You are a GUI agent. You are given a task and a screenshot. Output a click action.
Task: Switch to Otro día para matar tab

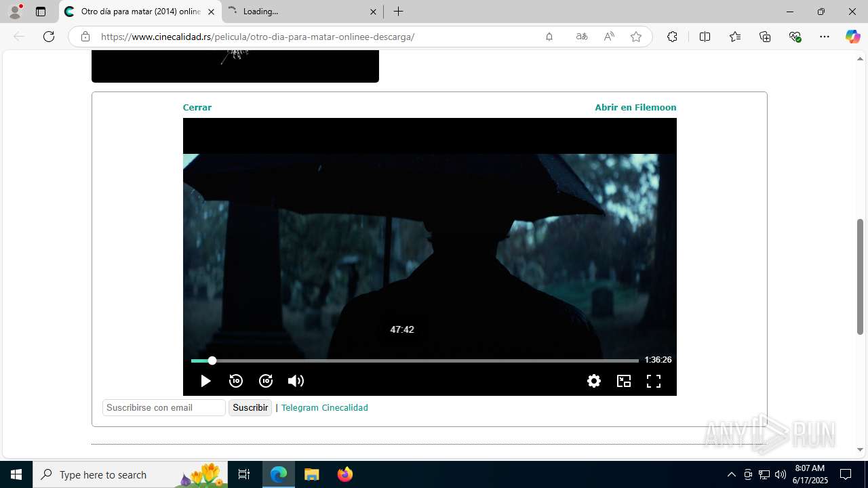point(140,12)
